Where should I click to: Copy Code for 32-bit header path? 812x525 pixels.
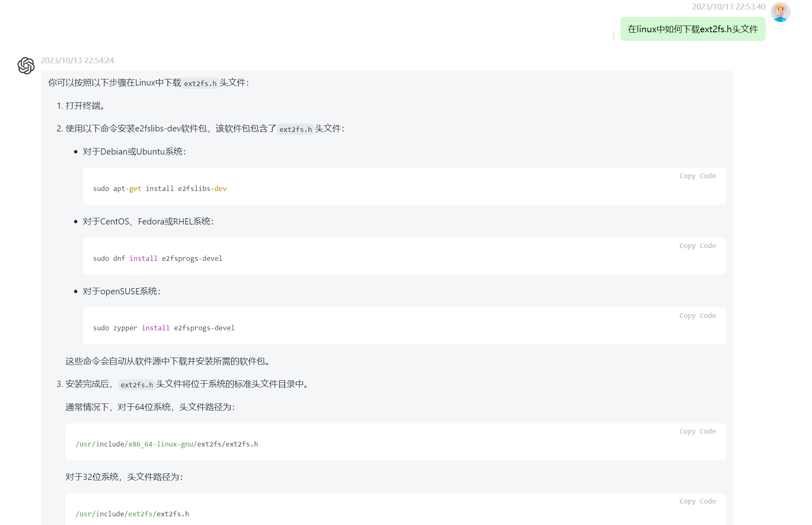point(697,501)
